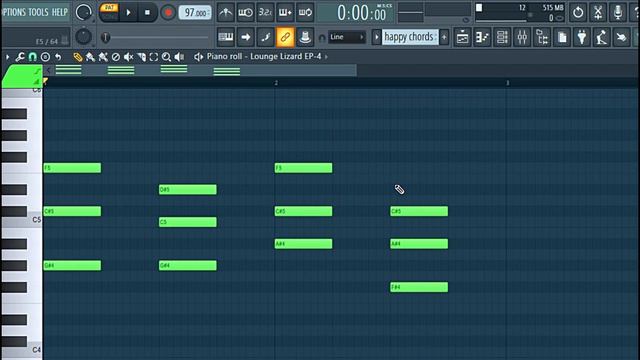This screenshot has width=640, height=360.
Task: Select the Draw pencil tool
Action: tap(78, 57)
